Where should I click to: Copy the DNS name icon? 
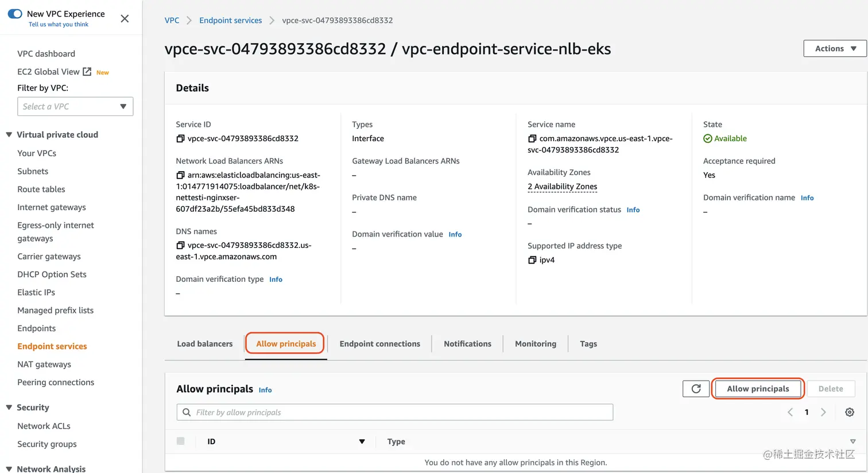[180, 245]
